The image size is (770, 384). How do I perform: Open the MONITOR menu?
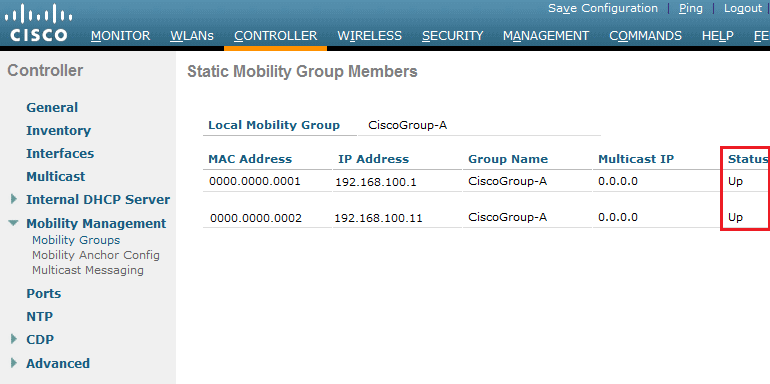click(x=120, y=36)
